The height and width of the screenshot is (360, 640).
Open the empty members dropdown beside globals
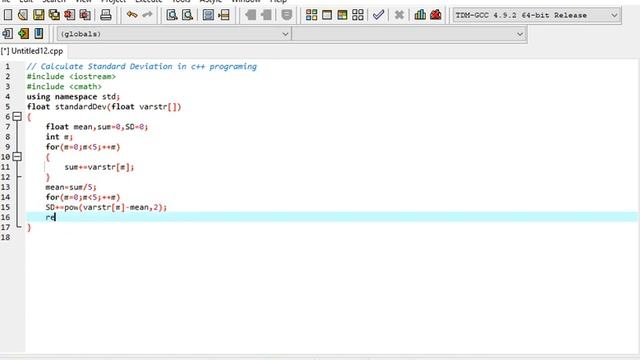click(409, 34)
